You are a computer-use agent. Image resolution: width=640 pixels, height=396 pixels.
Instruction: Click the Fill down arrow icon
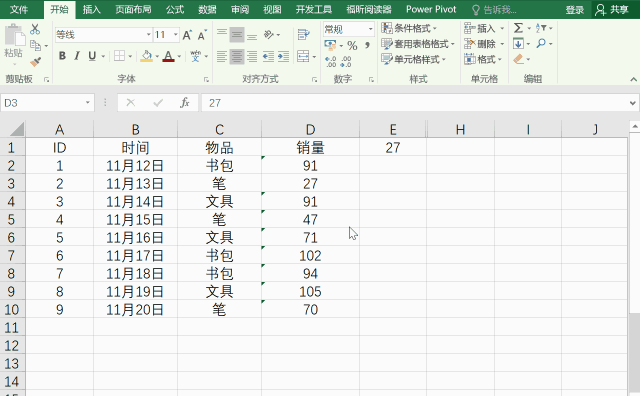point(518,43)
